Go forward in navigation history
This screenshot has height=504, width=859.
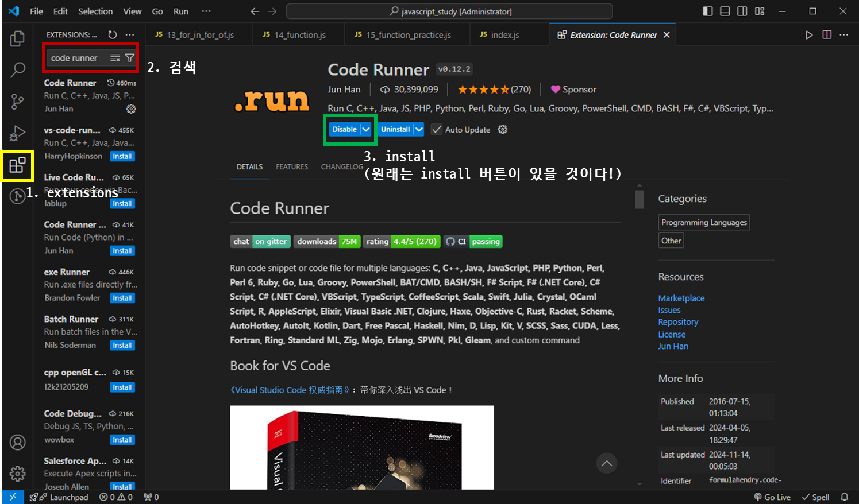(272, 11)
